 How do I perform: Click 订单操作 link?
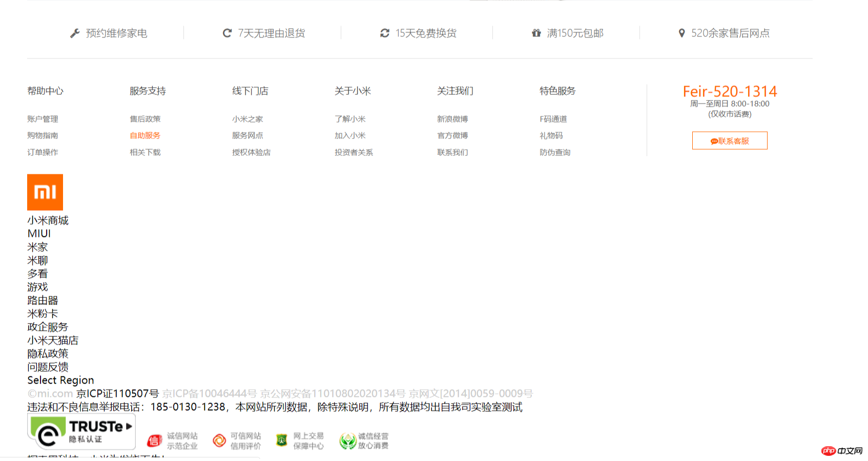tap(43, 152)
